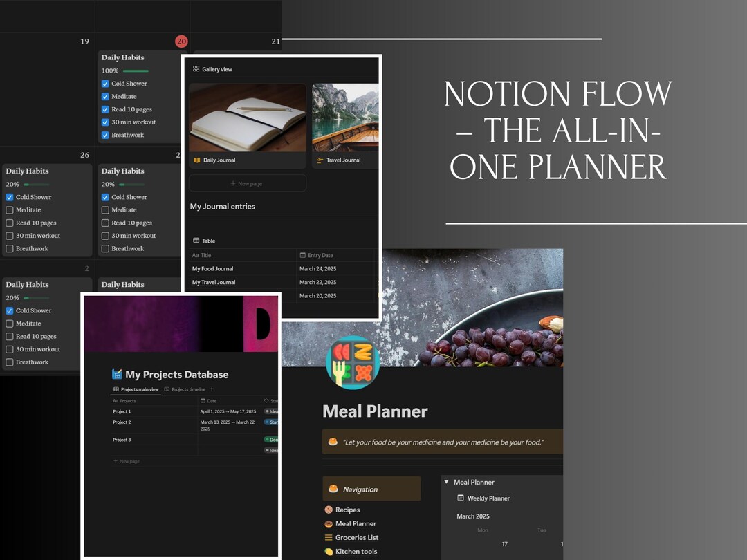Click New page under the journal gallery
Viewport: 747px width, 560px height.
247,183
